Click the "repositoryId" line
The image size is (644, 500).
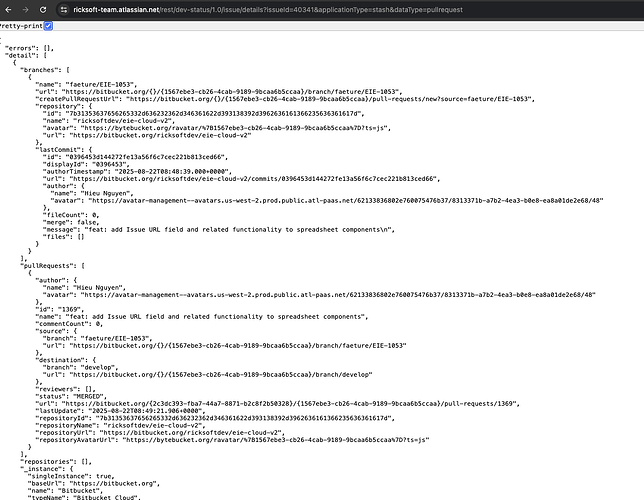pos(215,418)
